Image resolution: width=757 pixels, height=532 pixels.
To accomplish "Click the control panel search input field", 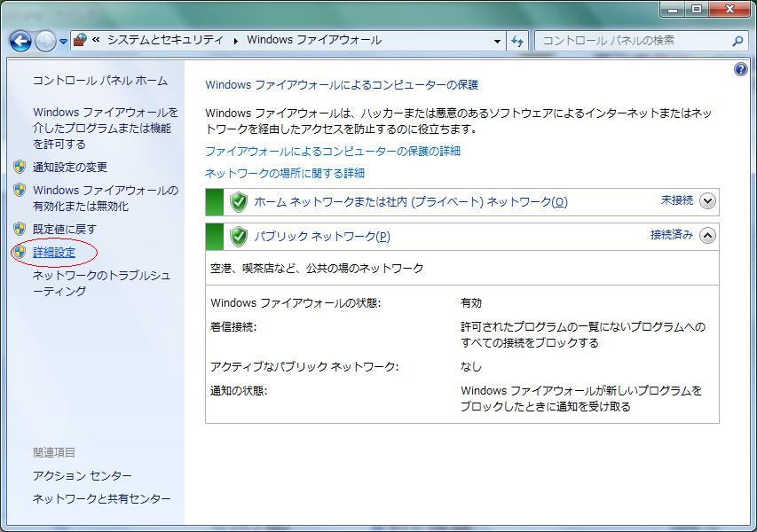I will tap(630, 41).
